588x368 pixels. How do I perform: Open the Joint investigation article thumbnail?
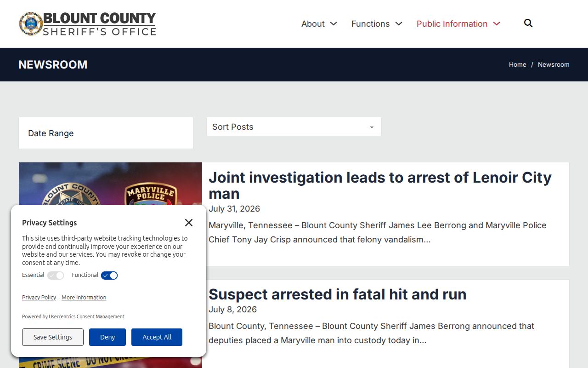tap(110, 184)
